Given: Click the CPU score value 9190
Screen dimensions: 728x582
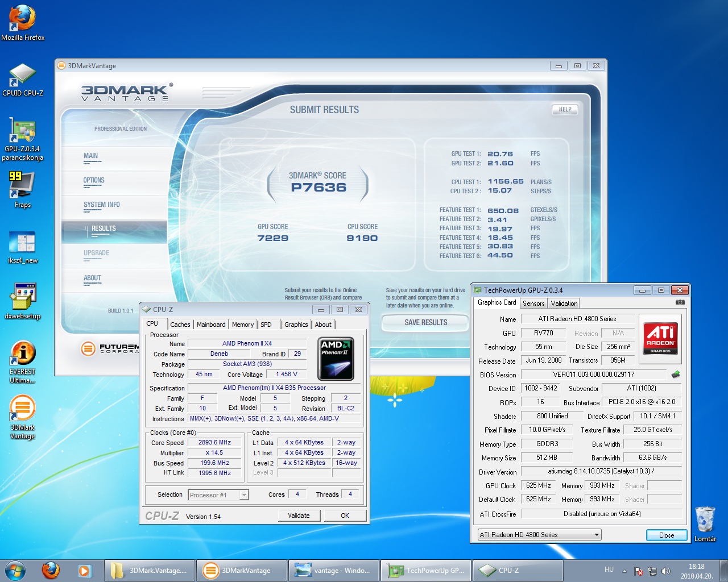Looking at the screenshot, I should (362, 238).
